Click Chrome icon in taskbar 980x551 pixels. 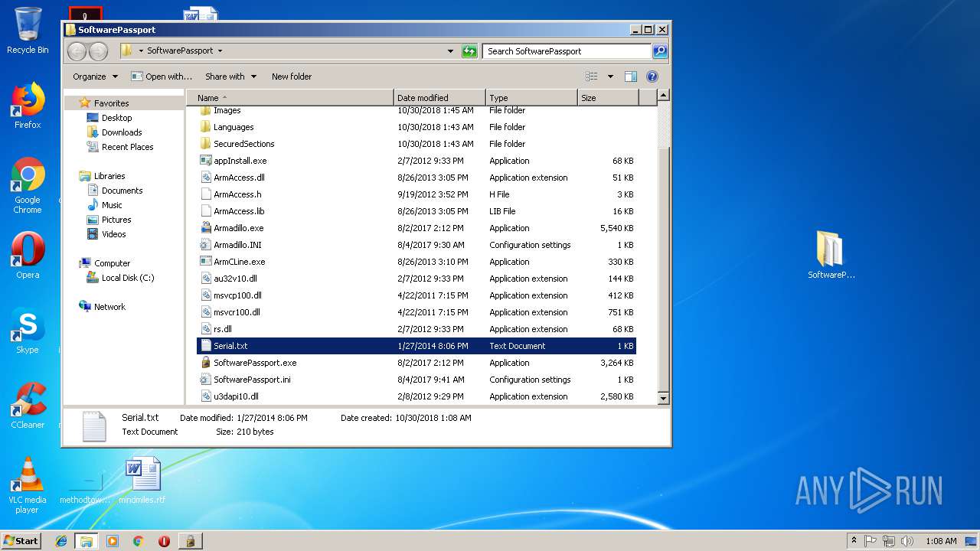click(x=138, y=541)
